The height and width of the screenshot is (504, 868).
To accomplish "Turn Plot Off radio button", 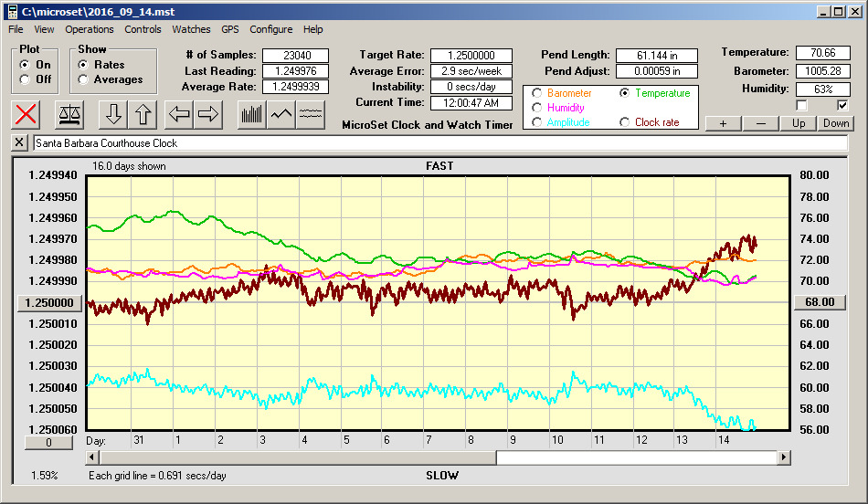I will pyautogui.click(x=25, y=79).
